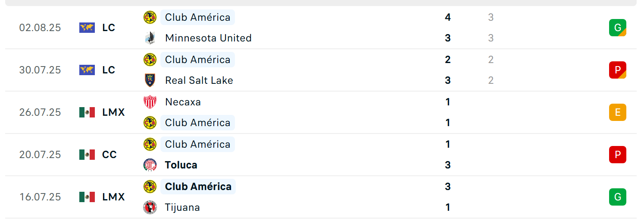Open the Toluca team name link
644x222 pixels.
point(181,165)
